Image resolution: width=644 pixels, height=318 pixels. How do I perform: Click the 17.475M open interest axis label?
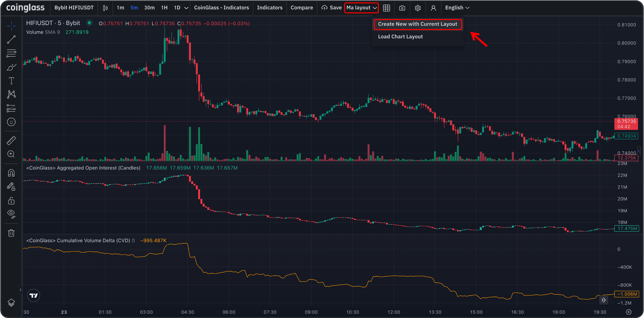627,228
